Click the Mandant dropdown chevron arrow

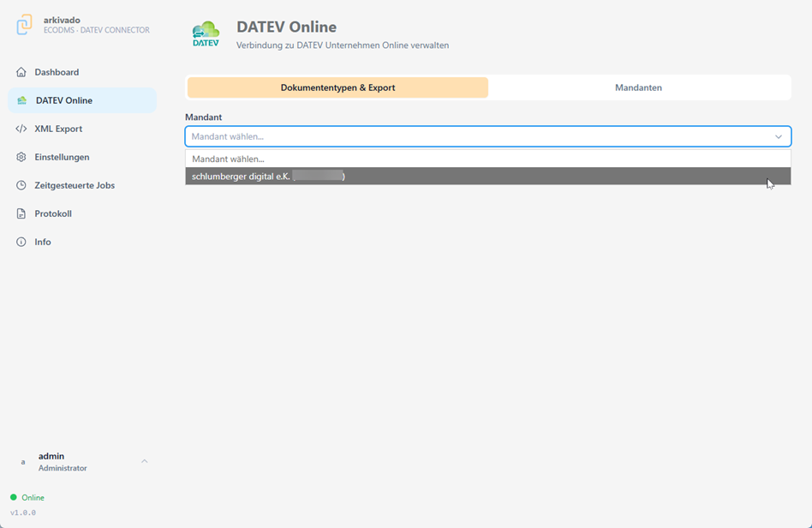click(779, 137)
